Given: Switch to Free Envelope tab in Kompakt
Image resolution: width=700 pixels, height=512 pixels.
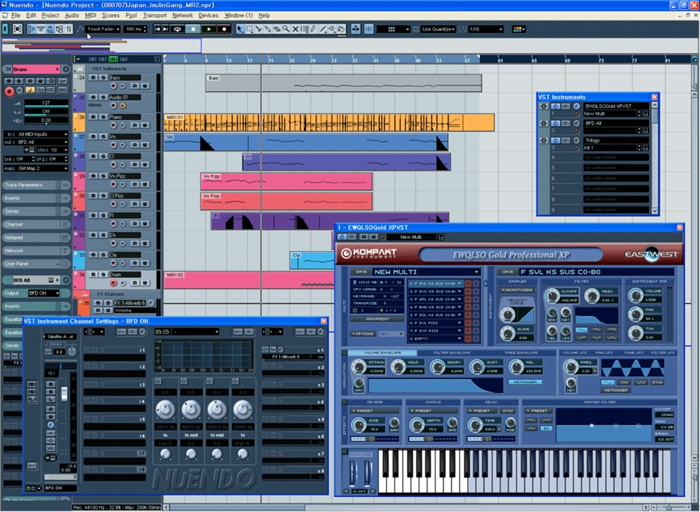Looking at the screenshot, I should click(521, 353).
